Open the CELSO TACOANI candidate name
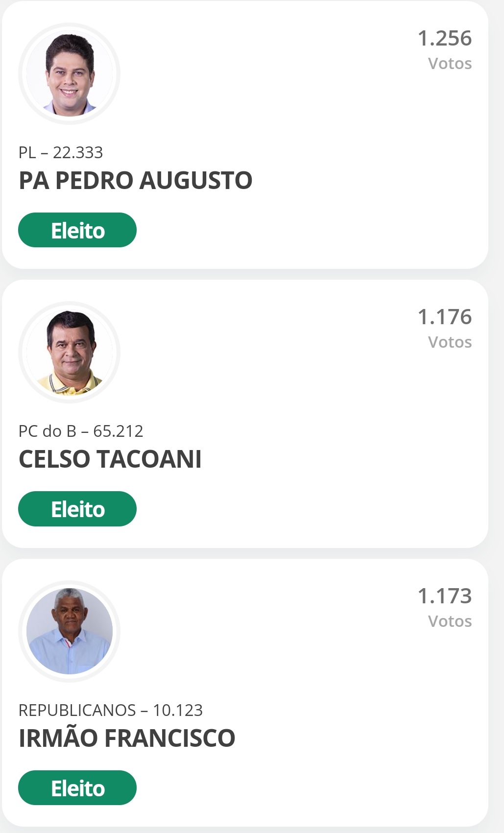 click(x=110, y=459)
